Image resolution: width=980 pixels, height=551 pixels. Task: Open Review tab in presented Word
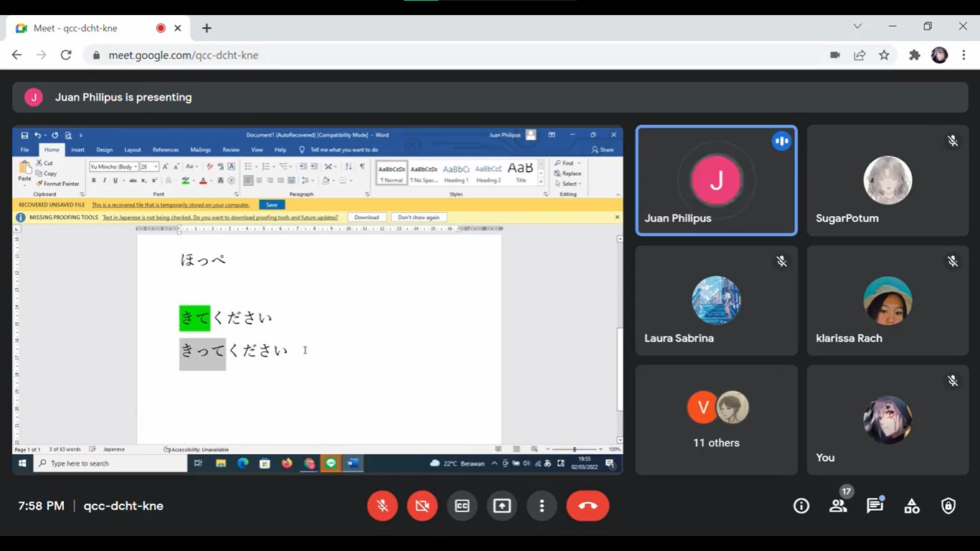point(231,150)
